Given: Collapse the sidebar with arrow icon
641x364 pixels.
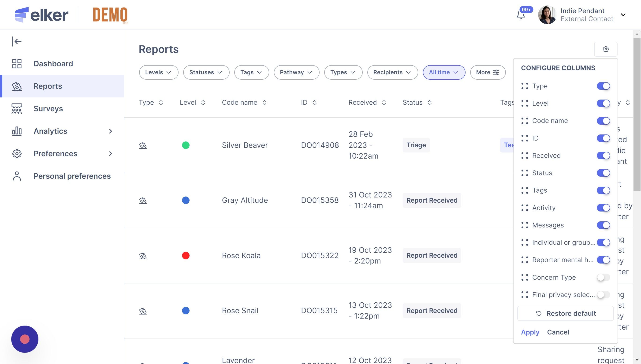Looking at the screenshot, I should (x=17, y=41).
